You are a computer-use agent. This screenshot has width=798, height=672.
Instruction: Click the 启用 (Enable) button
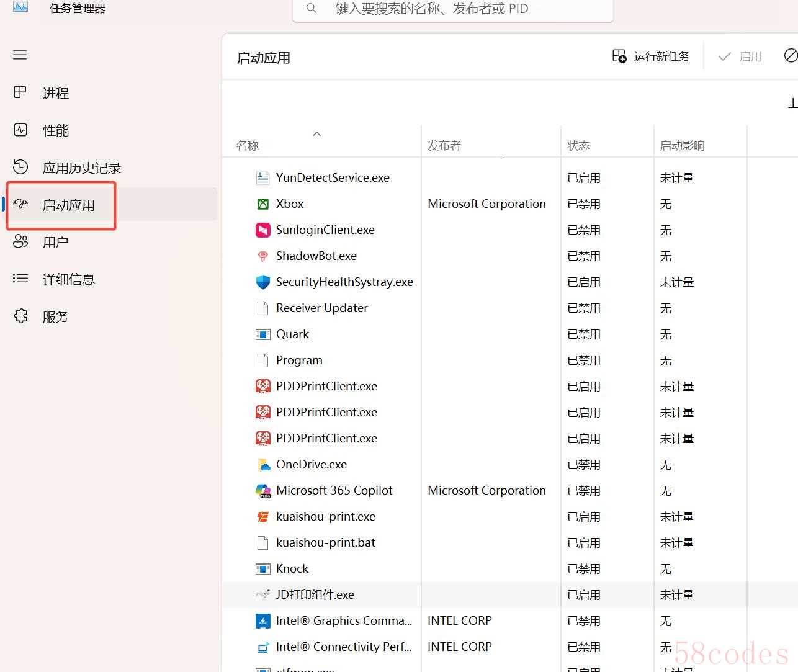[740, 56]
